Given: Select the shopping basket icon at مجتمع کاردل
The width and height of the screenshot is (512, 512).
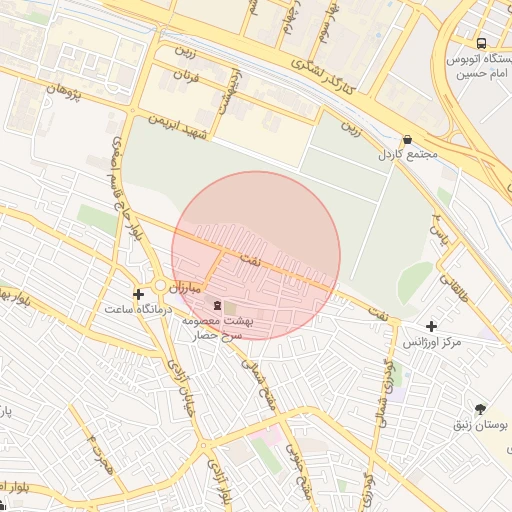Looking at the screenshot, I should 407,139.
